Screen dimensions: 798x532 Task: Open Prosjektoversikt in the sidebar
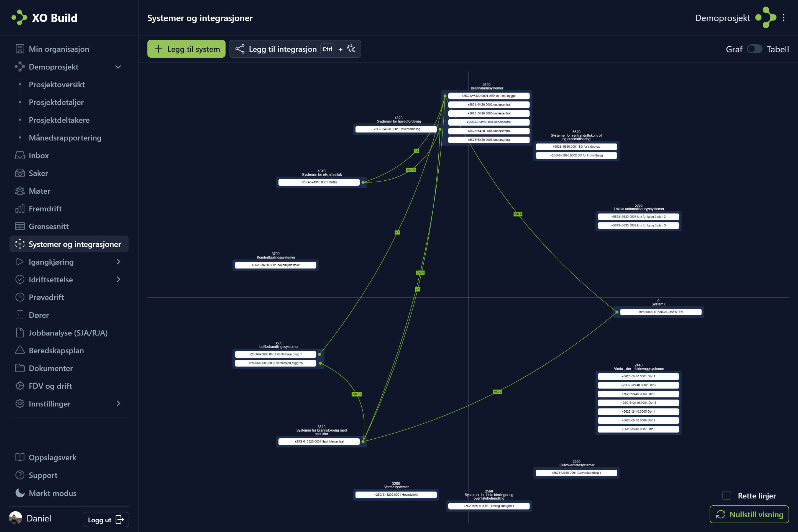coord(57,85)
